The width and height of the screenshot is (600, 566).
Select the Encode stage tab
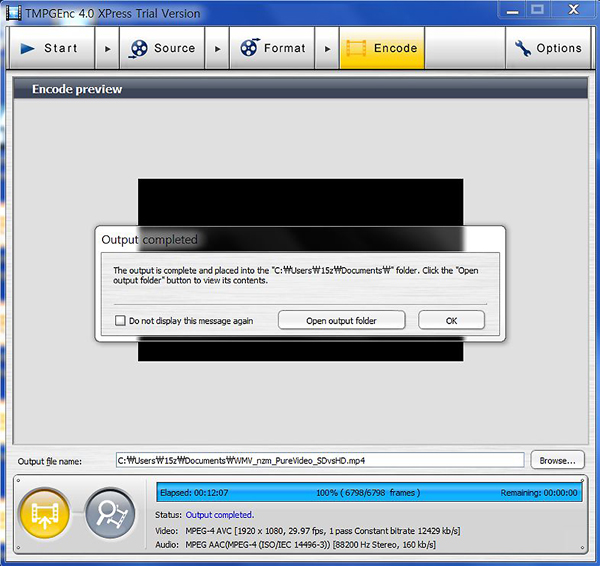tap(382, 48)
